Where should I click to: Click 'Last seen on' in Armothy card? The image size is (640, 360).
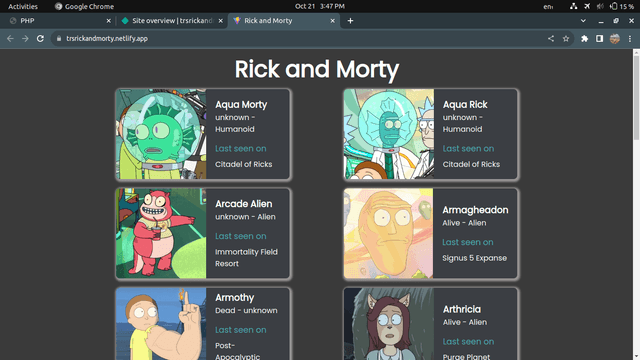click(241, 330)
